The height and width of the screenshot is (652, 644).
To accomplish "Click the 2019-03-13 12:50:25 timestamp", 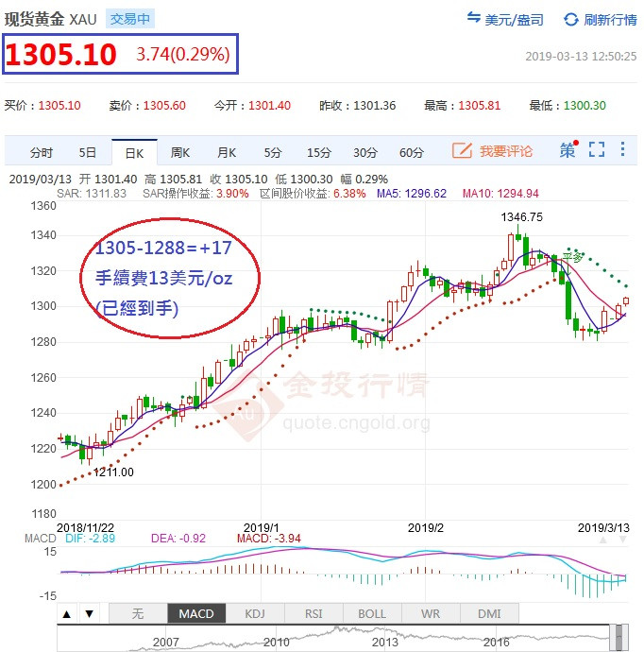I will pos(581,56).
